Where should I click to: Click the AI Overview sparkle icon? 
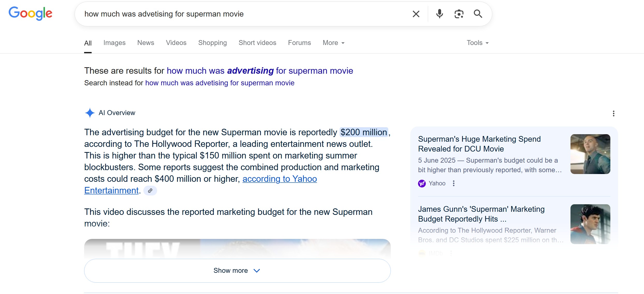click(90, 113)
